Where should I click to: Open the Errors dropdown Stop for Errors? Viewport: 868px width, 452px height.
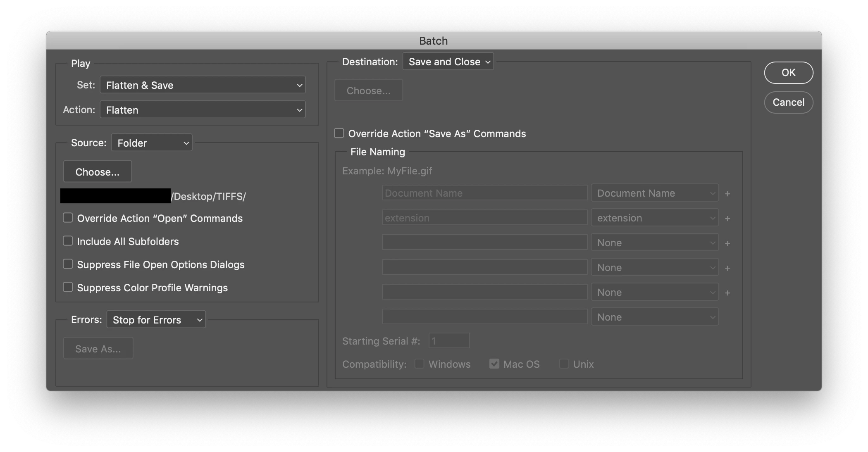click(x=156, y=320)
